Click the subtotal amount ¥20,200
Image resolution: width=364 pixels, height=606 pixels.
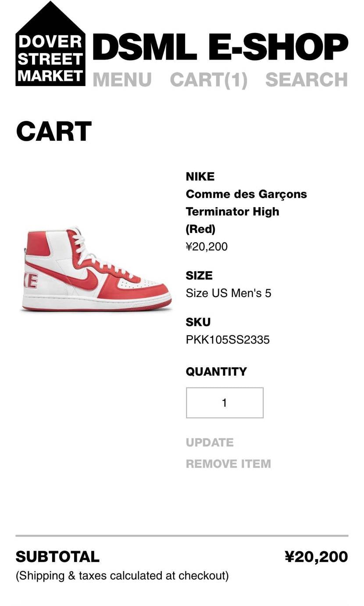(x=316, y=557)
